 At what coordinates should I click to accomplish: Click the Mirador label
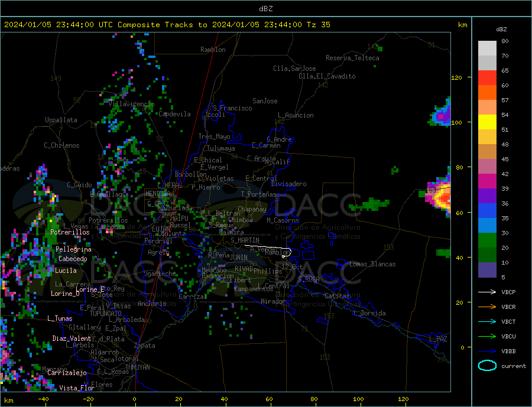point(273,301)
